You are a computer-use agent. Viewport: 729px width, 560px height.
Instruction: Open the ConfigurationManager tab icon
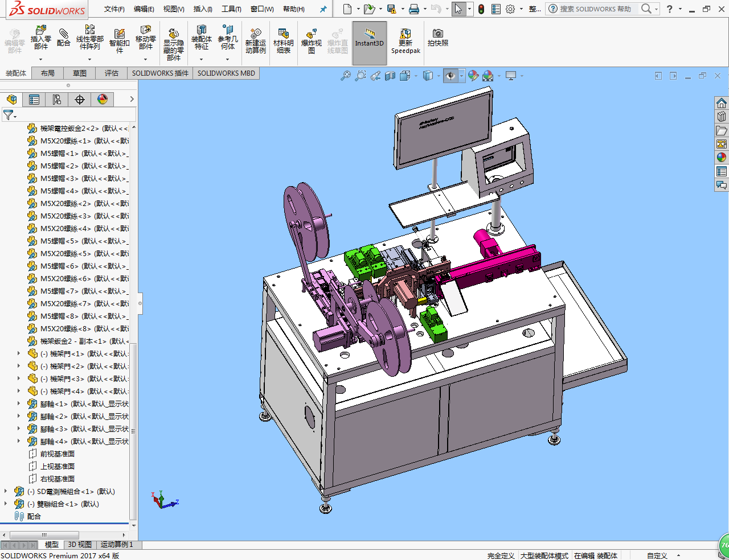pos(57,100)
